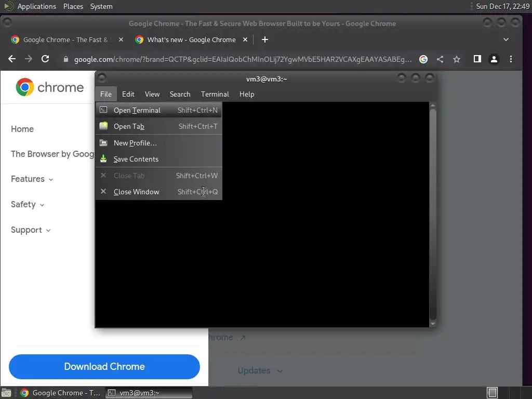Share this page icon in Chrome
The image size is (532, 399).
point(440,59)
